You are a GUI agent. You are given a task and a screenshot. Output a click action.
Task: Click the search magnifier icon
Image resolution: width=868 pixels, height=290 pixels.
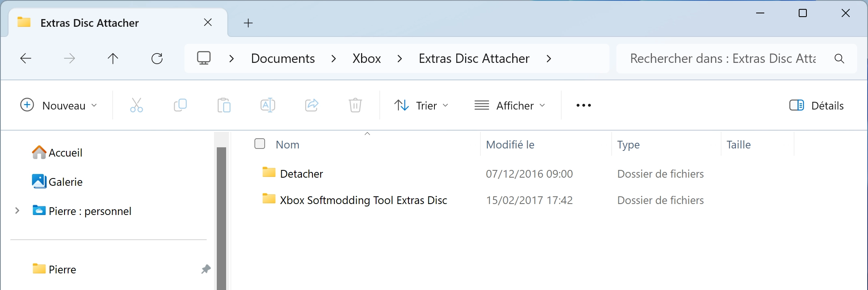click(x=839, y=58)
